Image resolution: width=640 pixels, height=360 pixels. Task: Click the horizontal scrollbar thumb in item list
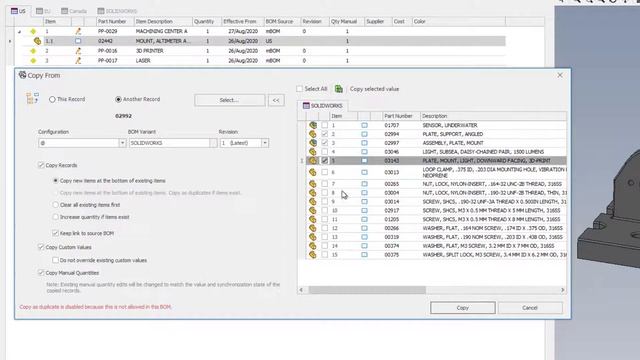(367, 290)
